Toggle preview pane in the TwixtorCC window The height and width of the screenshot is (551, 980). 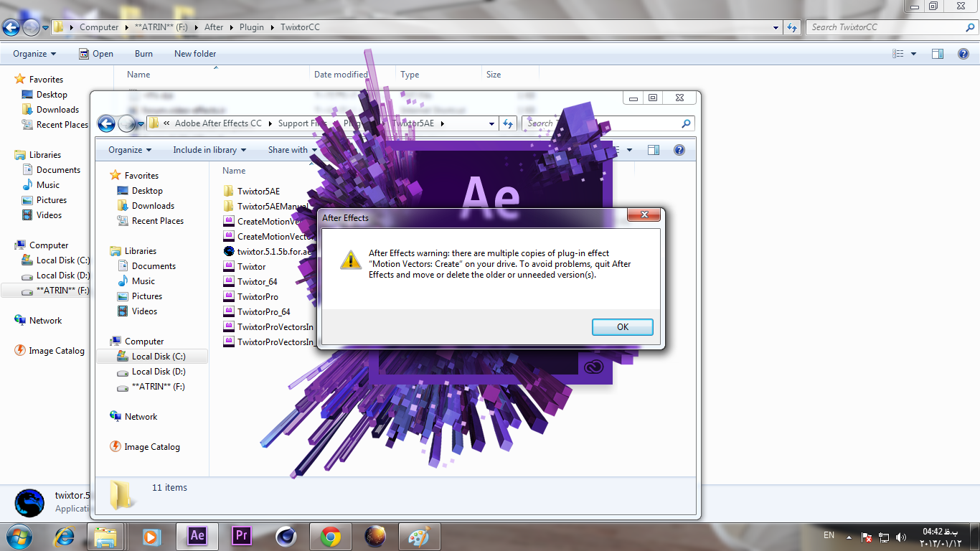(x=938, y=54)
